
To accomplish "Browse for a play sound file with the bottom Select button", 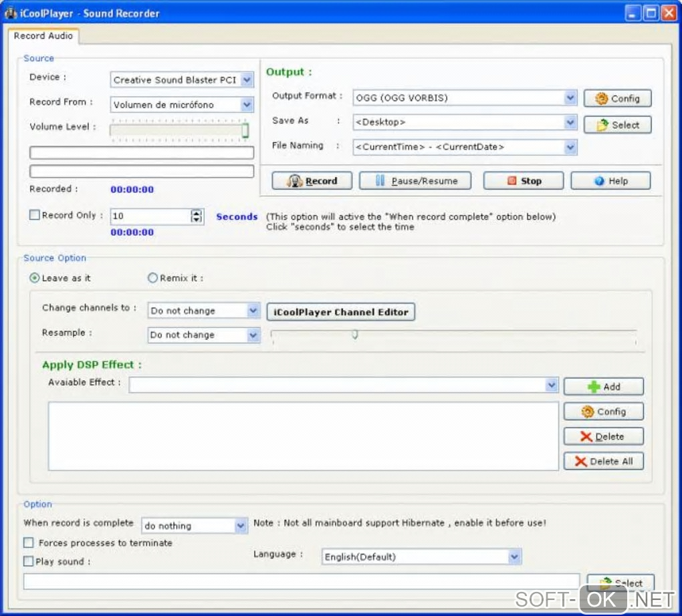I will (620, 583).
